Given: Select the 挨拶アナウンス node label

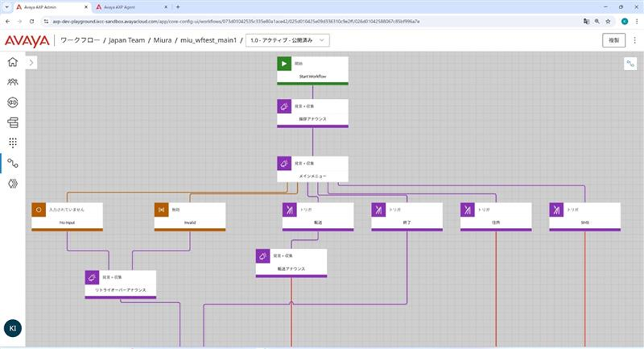Looking at the screenshot, I should click(x=313, y=119).
